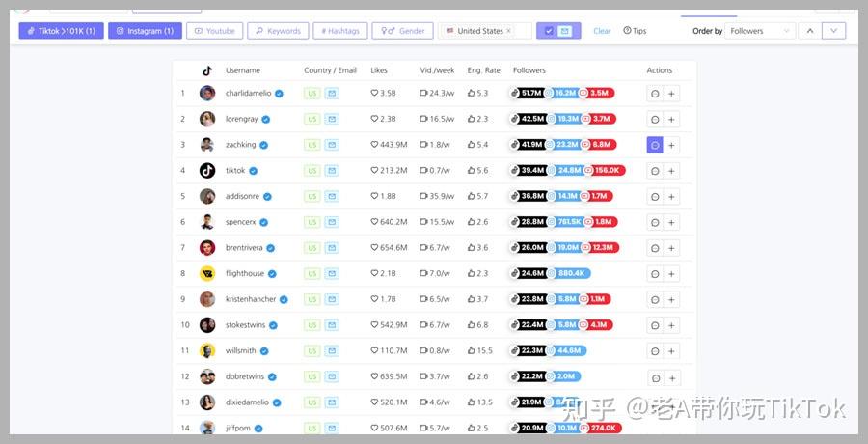
Task: Open Instagram (1) filter
Action: click(x=145, y=31)
